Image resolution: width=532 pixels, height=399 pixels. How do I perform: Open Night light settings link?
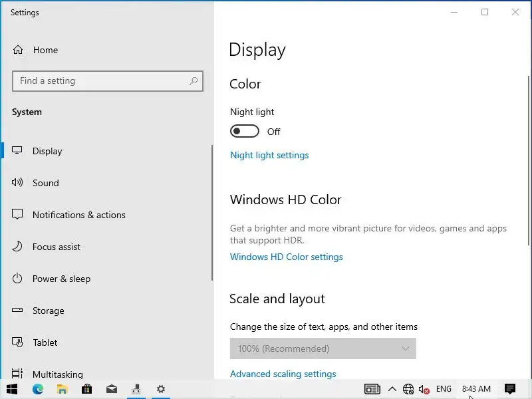pyautogui.click(x=269, y=155)
